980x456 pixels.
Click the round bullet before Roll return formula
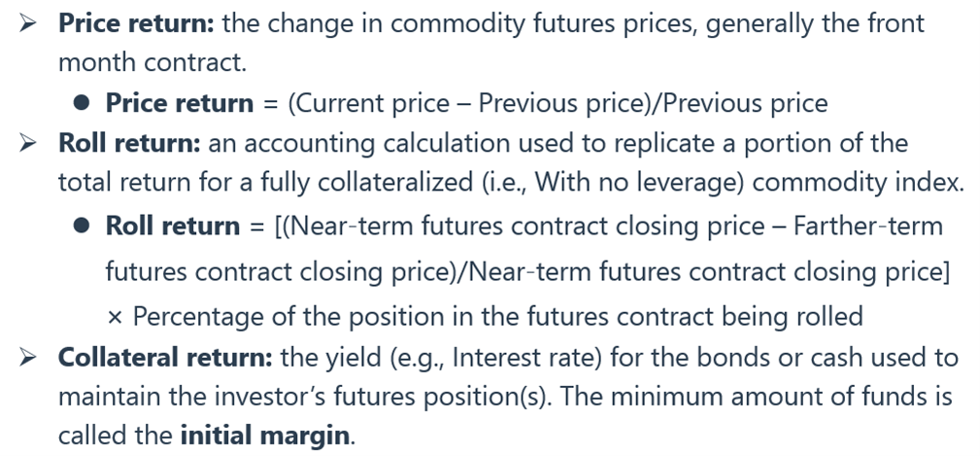[x=82, y=226]
